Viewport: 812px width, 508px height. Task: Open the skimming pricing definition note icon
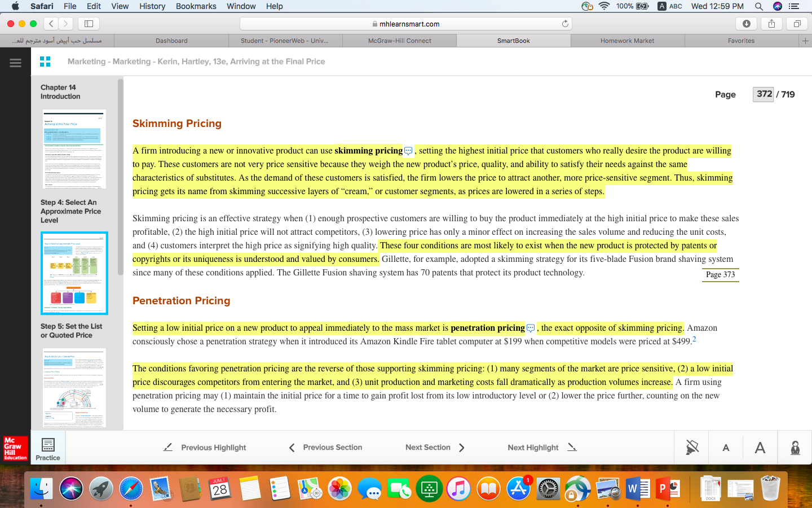[408, 151]
